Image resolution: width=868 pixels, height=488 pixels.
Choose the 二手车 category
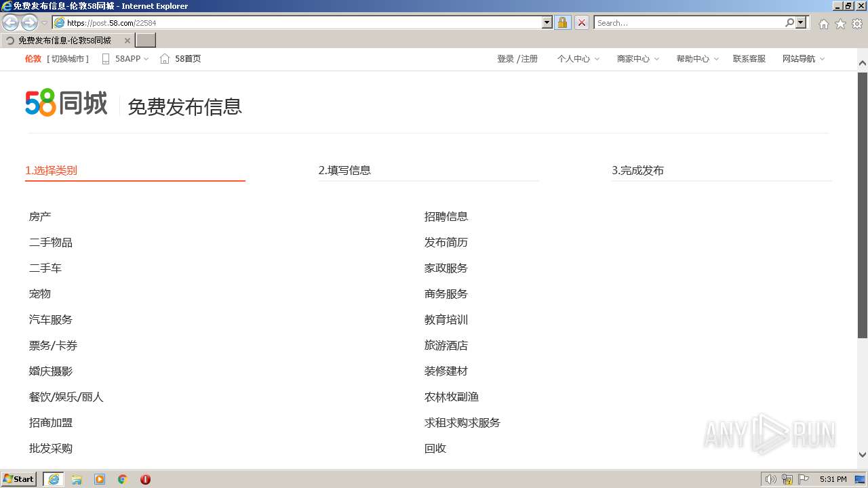tap(45, 268)
